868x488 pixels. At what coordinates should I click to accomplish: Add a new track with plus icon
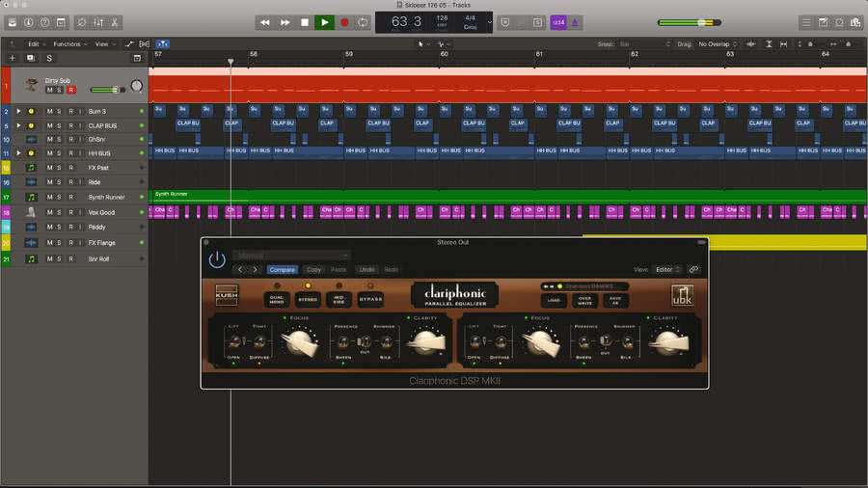tap(13, 58)
